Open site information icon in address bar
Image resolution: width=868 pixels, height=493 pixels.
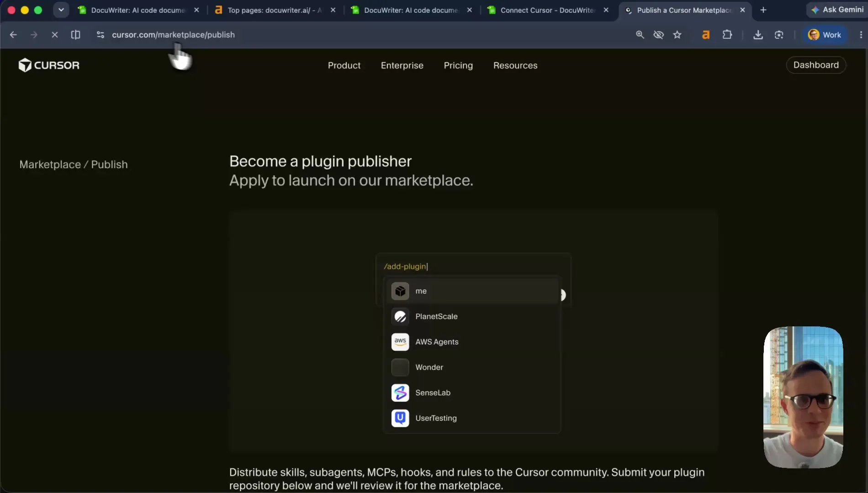[x=101, y=35]
